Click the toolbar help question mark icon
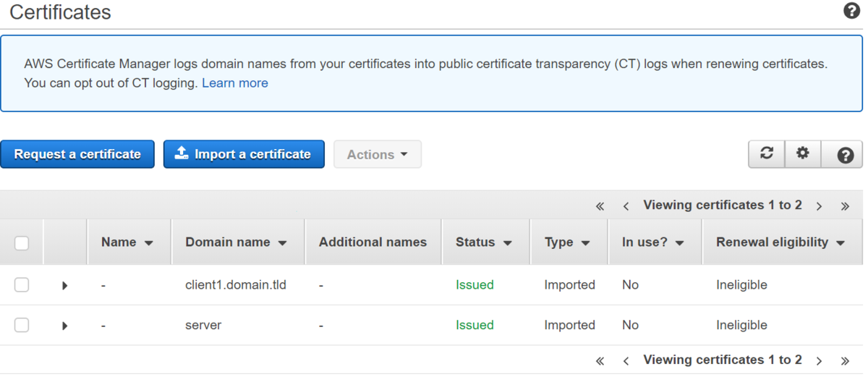The width and height of the screenshot is (868, 377). 845,155
